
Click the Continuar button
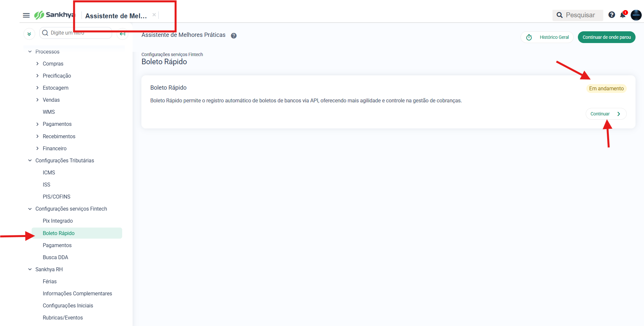click(x=606, y=114)
